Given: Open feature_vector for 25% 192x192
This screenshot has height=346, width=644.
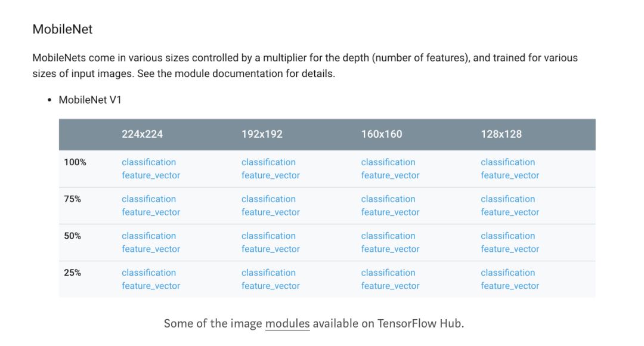Looking at the screenshot, I should (271, 286).
